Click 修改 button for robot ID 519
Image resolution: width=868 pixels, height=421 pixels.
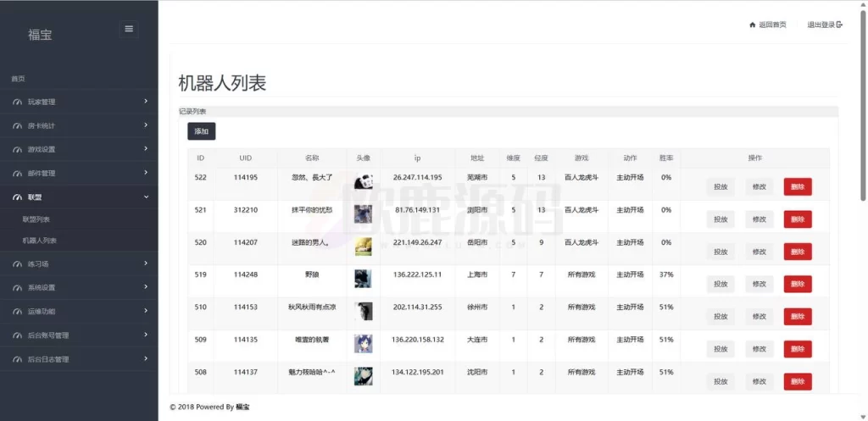point(759,284)
